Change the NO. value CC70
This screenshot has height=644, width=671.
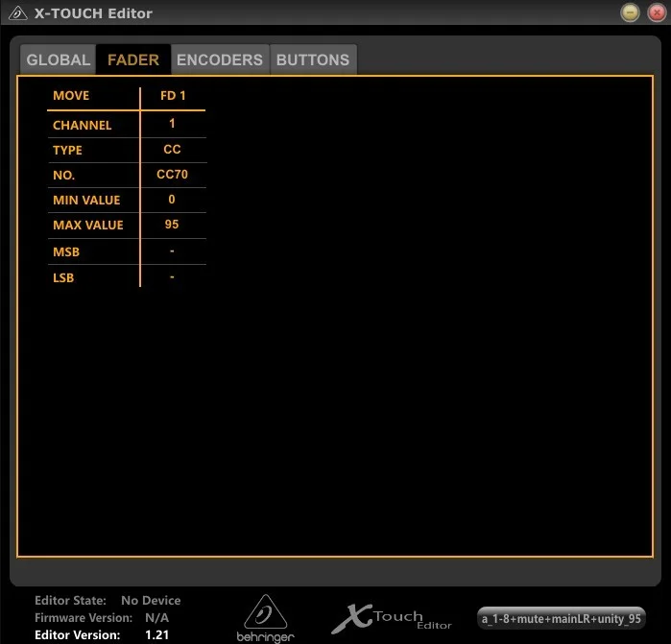172,174
